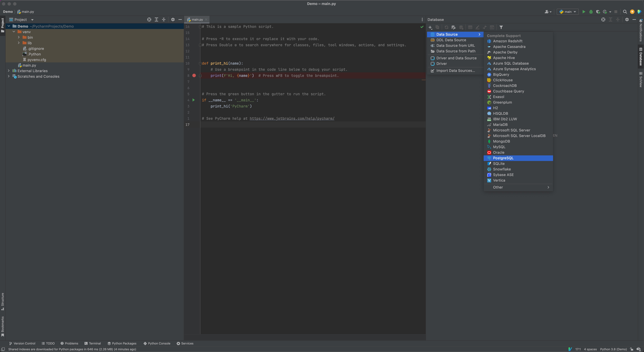Click the green Run button in toolbar
This screenshot has height=352, width=644.
(x=583, y=12)
